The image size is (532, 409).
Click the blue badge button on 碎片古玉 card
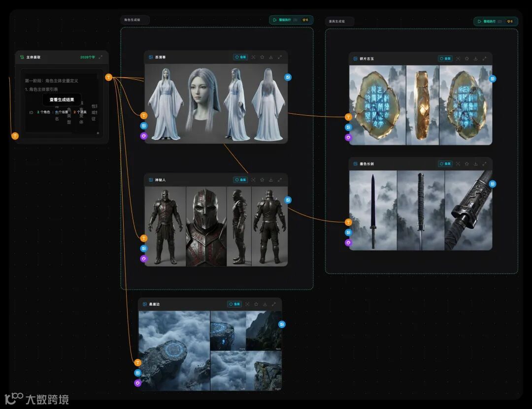[445, 59]
